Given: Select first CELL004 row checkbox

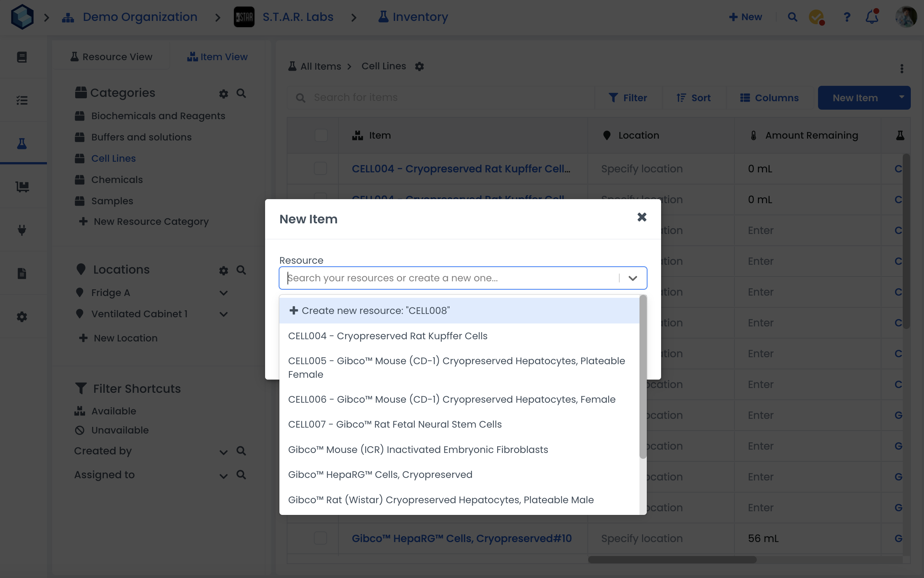Looking at the screenshot, I should pyautogui.click(x=320, y=169).
